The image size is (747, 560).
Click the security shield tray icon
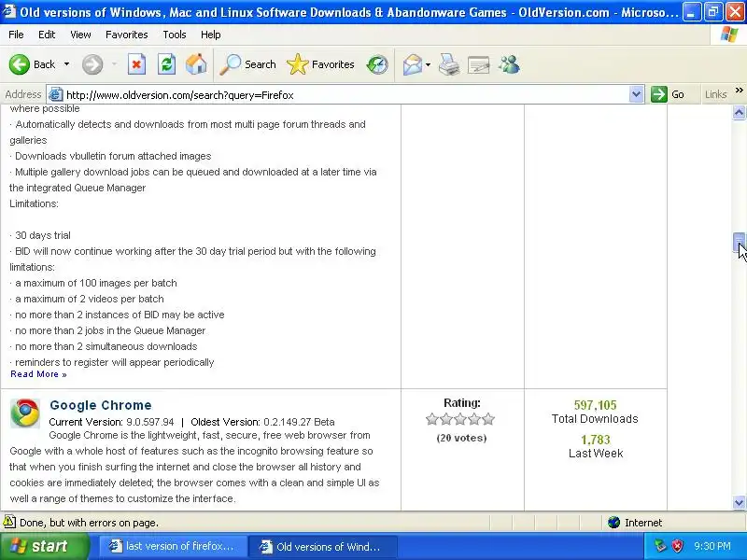677,546
